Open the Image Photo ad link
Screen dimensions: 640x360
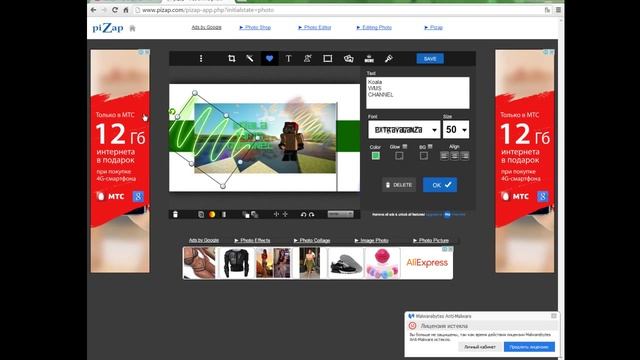tap(371, 240)
